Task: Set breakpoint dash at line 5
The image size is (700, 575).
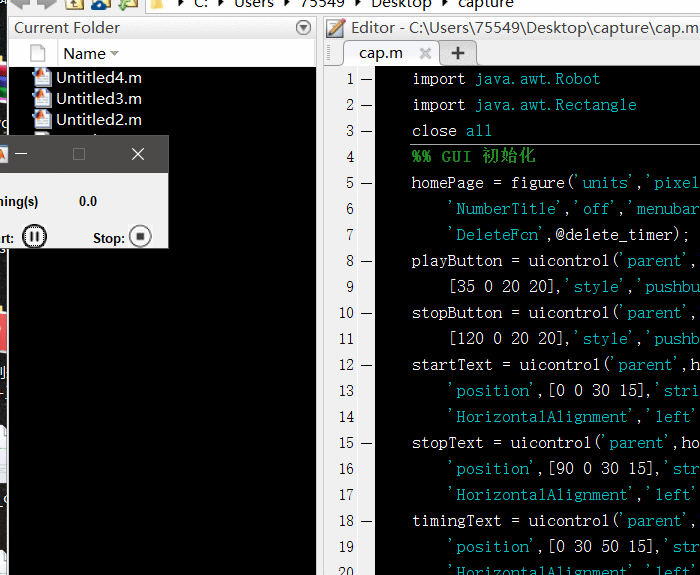Action: pos(367,183)
